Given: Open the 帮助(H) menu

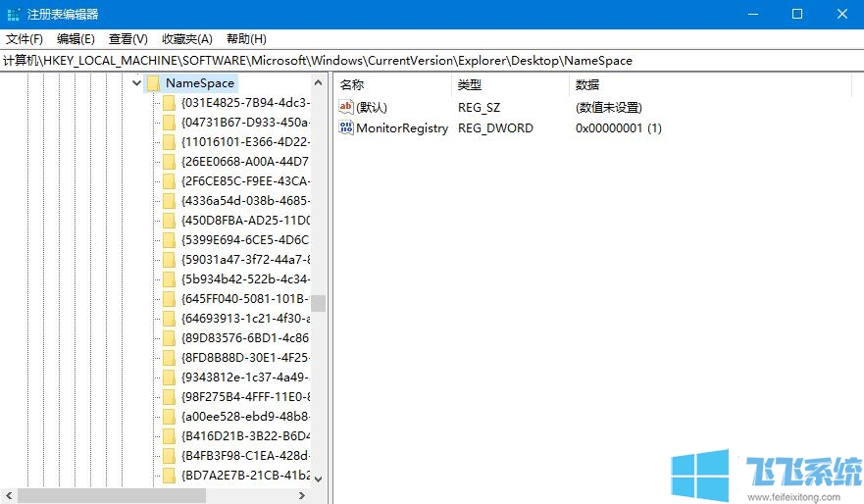Looking at the screenshot, I should 246,39.
